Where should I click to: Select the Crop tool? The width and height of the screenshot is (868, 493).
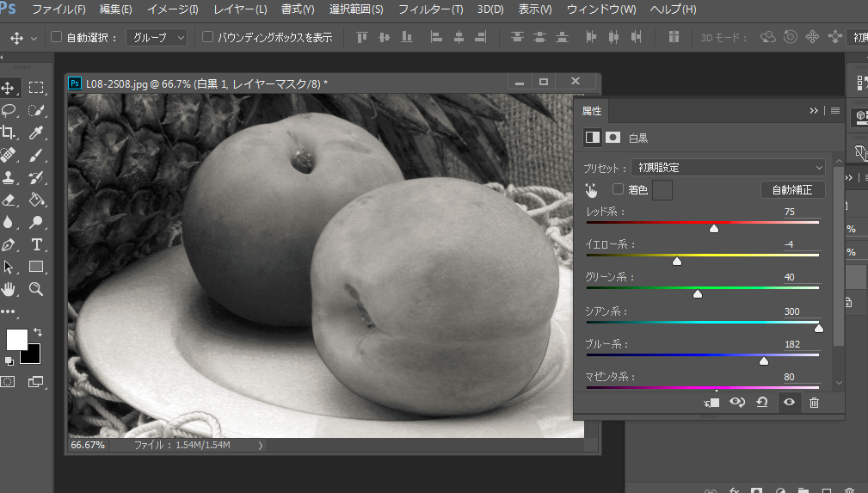(x=8, y=132)
